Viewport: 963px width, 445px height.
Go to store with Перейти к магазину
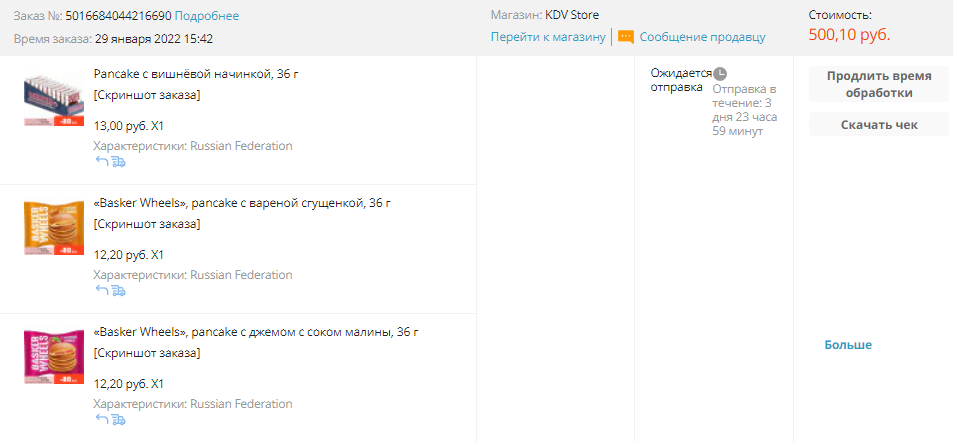[x=548, y=37]
